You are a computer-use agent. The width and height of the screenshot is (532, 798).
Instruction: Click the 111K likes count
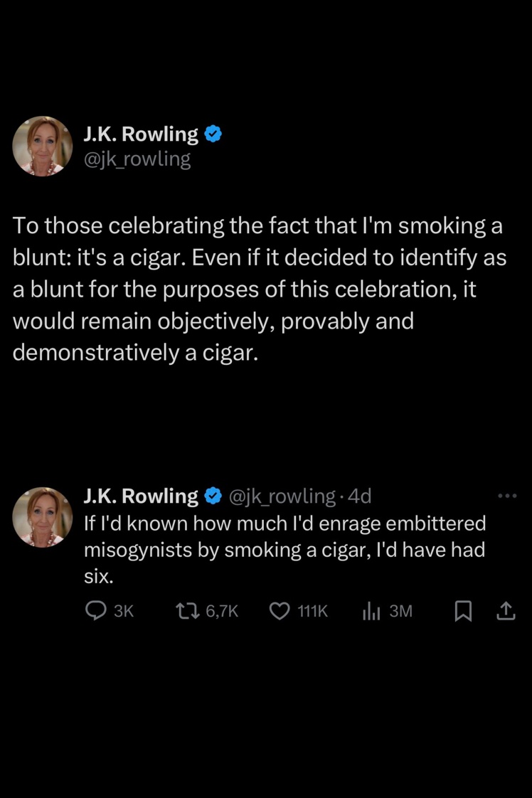312,611
